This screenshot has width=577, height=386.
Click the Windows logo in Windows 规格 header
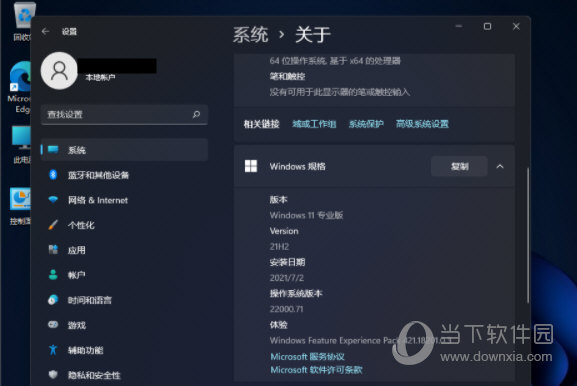point(251,166)
